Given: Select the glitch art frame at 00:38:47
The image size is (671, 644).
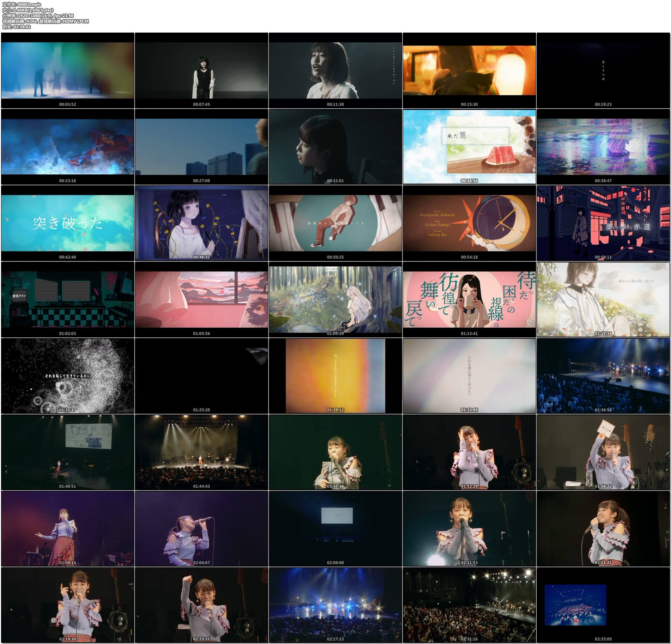Looking at the screenshot, I should pos(603,146).
